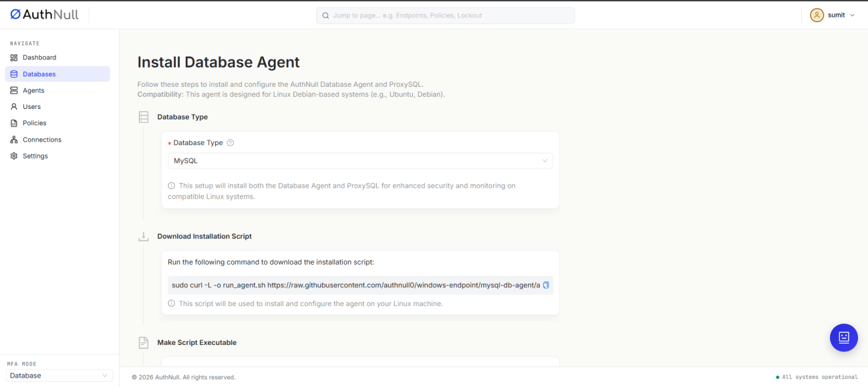Screen dimensions: 868x387
Task: Open the Agents page
Action: pos(57,90)
